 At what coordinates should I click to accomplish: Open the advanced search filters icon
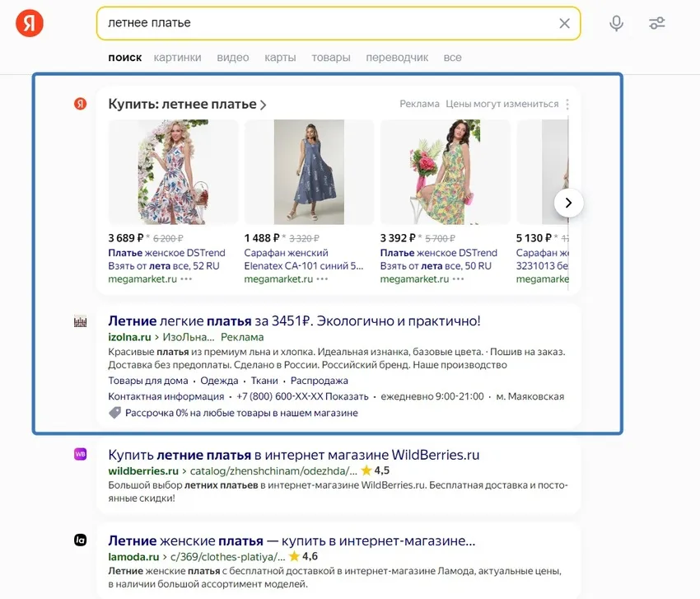(656, 23)
